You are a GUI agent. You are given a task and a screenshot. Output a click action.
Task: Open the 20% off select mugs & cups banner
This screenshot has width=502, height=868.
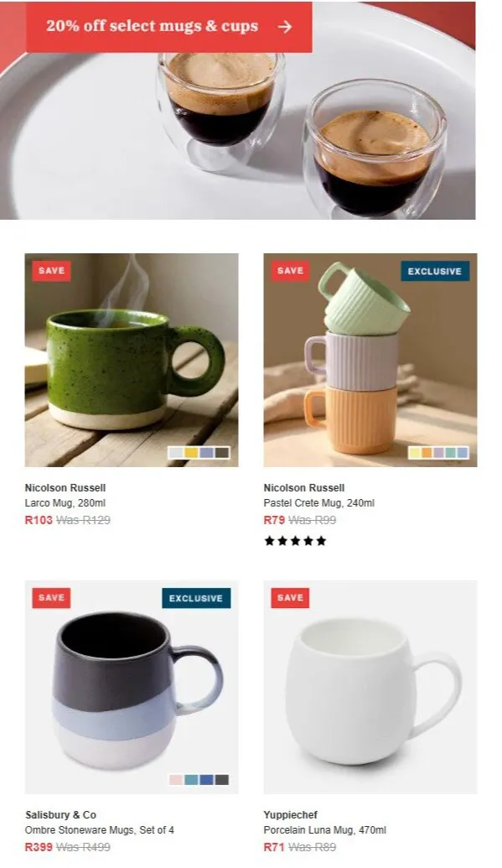[x=169, y=27]
